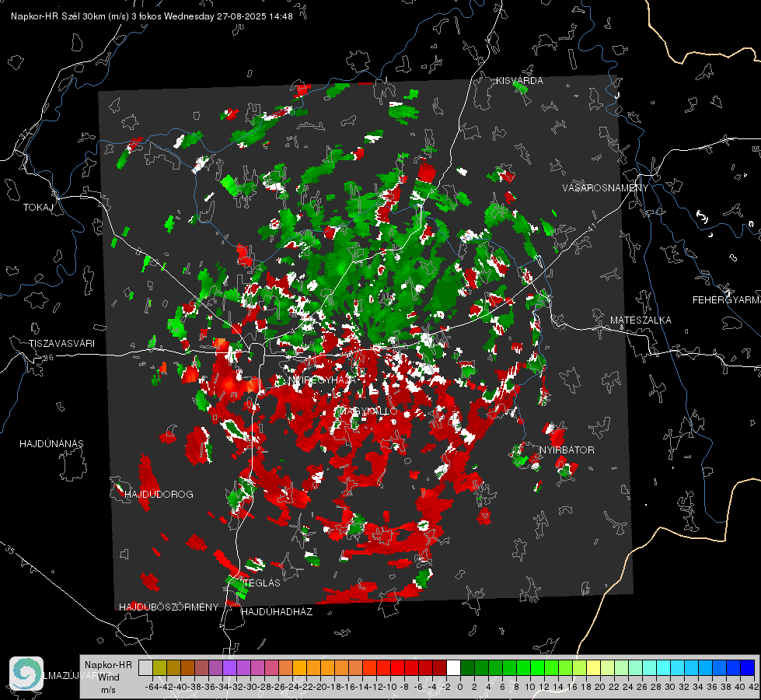The width and height of the screenshot is (761, 700).
Task: Click the NYÍREGYHÁZA city label
Action: tap(323, 380)
